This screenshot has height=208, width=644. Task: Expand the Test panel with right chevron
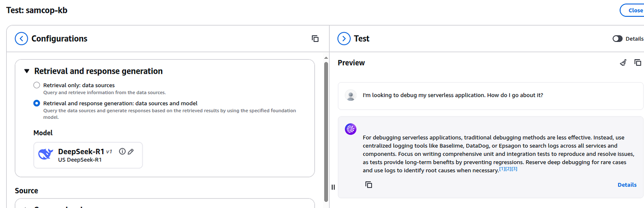(x=344, y=38)
